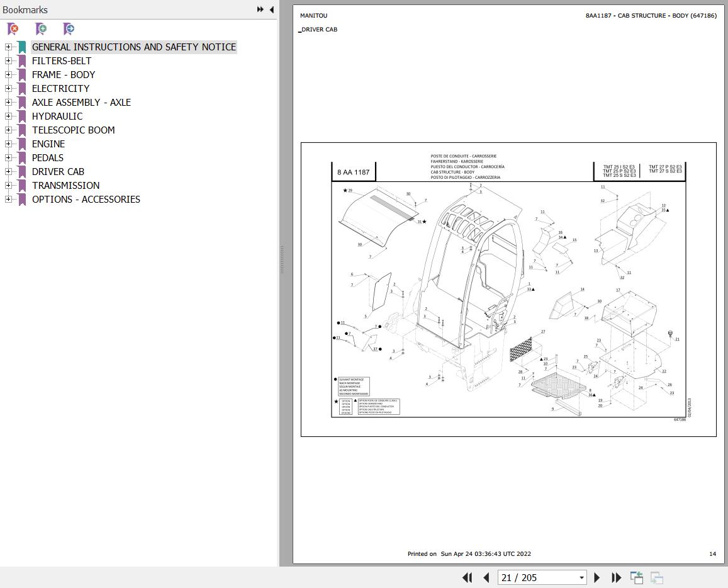Click the purple bookmark icon beside PEDALS
The height and width of the screenshot is (588, 728).
pos(21,157)
